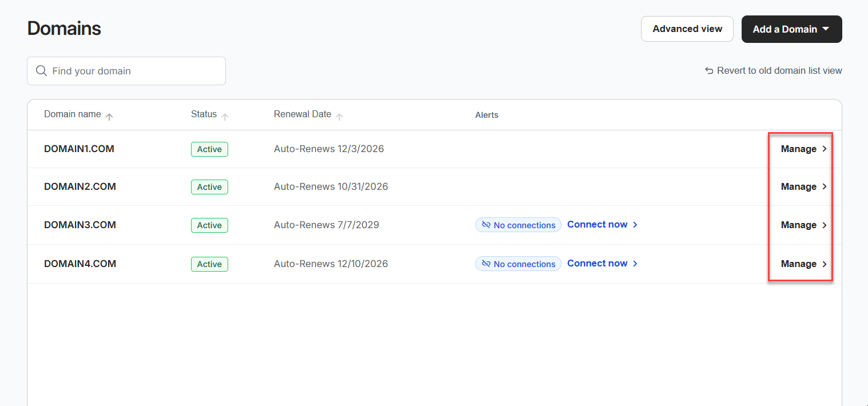
Task: Click No connections badge for DOMAIN4.COM
Action: [x=518, y=264]
